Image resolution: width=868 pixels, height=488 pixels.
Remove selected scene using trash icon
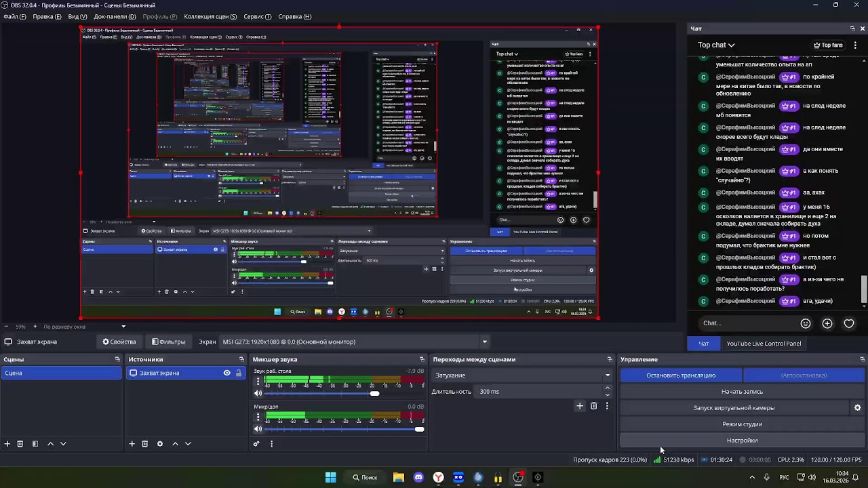point(20,444)
